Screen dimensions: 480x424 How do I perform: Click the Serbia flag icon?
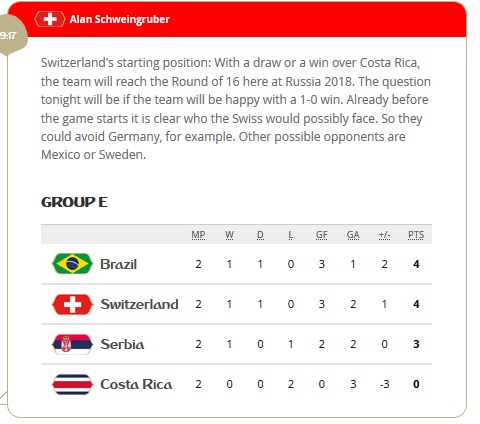(72, 344)
